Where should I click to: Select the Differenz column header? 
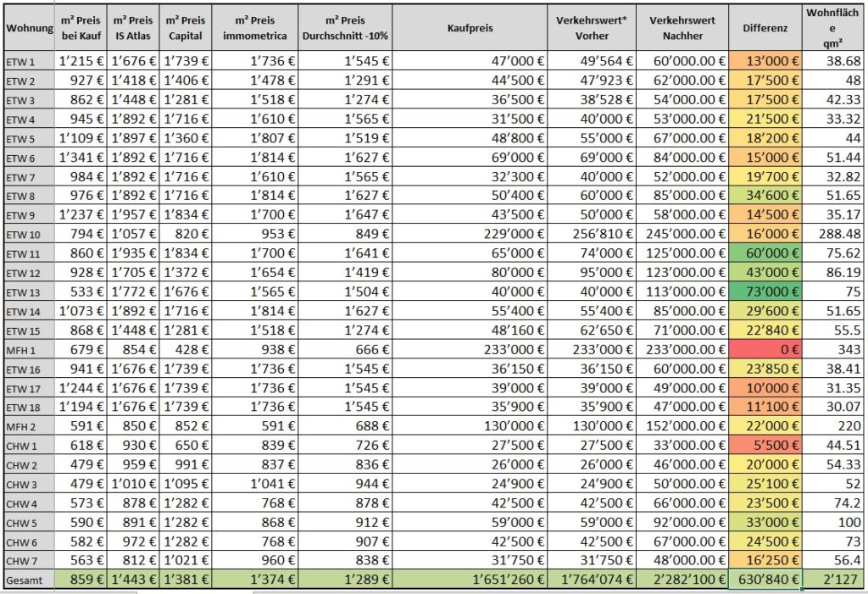pyautogui.click(x=765, y=28)
